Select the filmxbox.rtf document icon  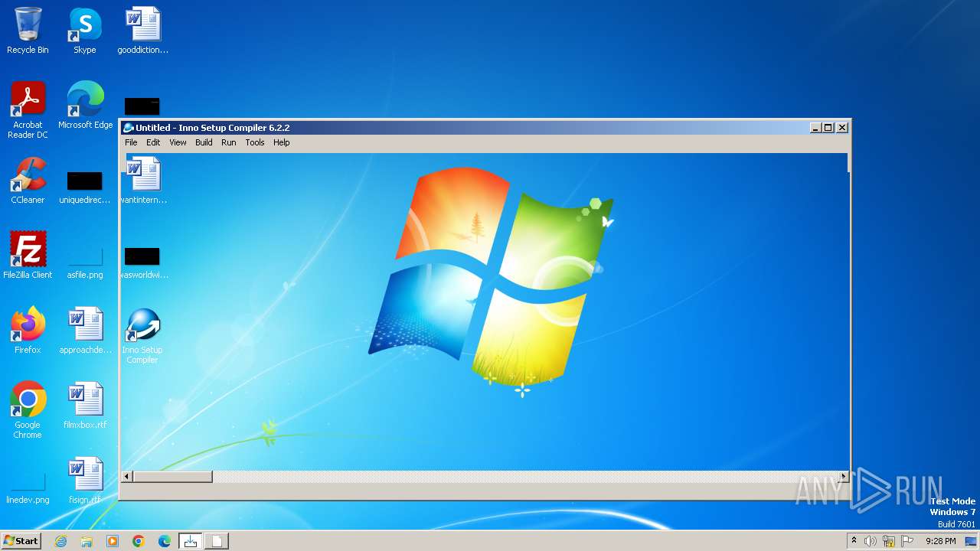point(85,406)
